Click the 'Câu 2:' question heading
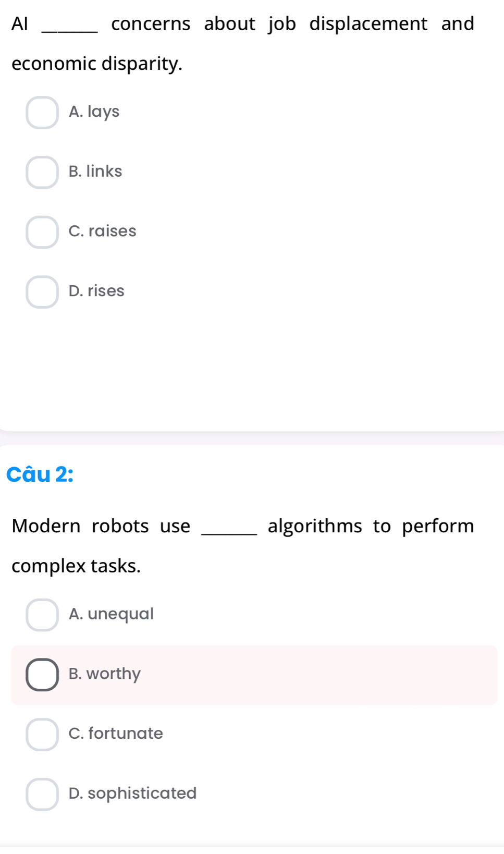504x854 pixels. coord(40,474)
